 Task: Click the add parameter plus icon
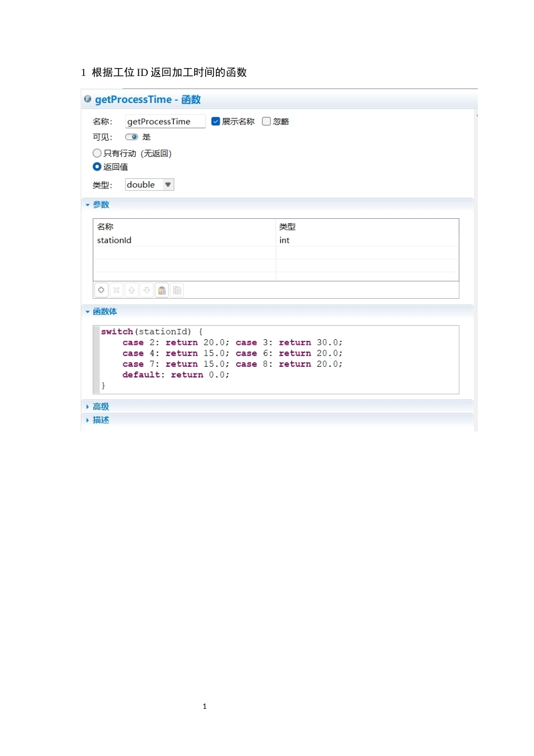[x=101, y=290]
